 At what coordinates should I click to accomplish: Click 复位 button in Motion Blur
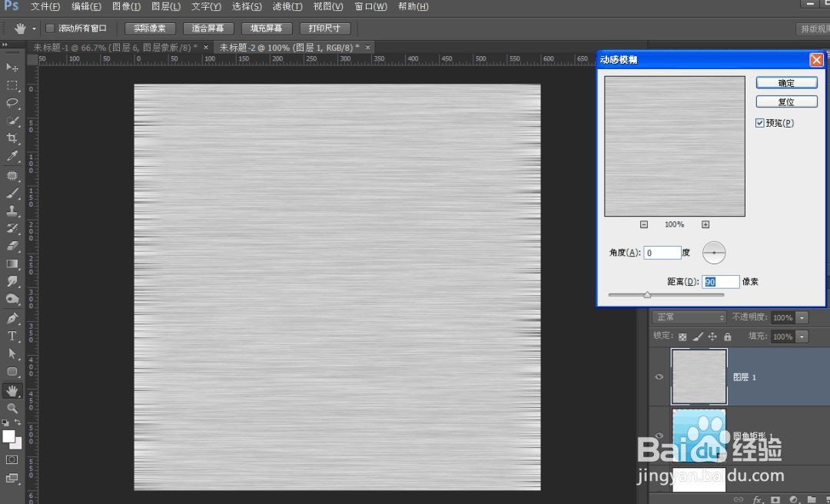(787, 101)
